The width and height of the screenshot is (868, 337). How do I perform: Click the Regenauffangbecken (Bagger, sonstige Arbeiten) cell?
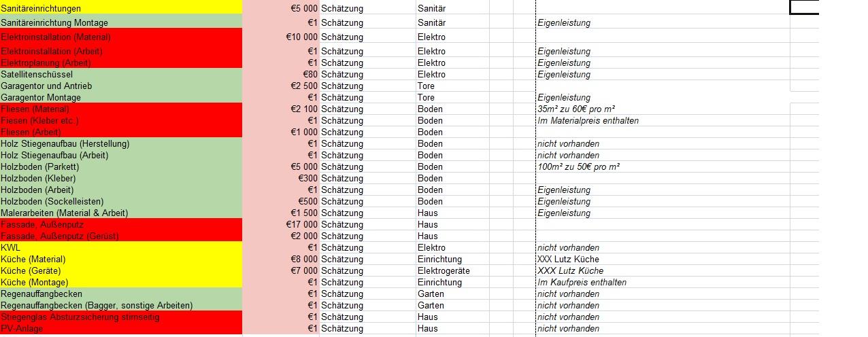coord(121,305)
